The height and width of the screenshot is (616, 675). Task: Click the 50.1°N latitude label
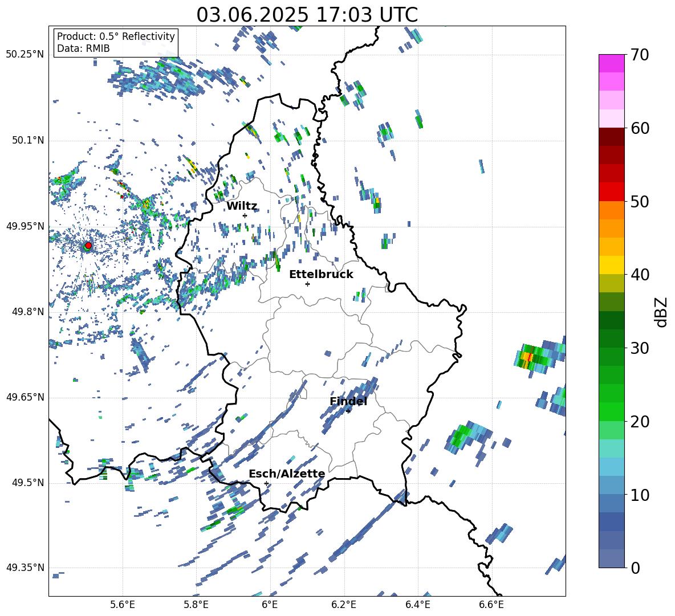28,140
